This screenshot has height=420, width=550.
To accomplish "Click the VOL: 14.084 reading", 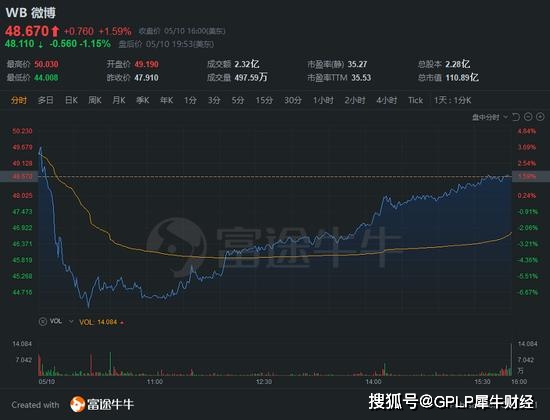I will pyautogui.click(x=98, y=322).
